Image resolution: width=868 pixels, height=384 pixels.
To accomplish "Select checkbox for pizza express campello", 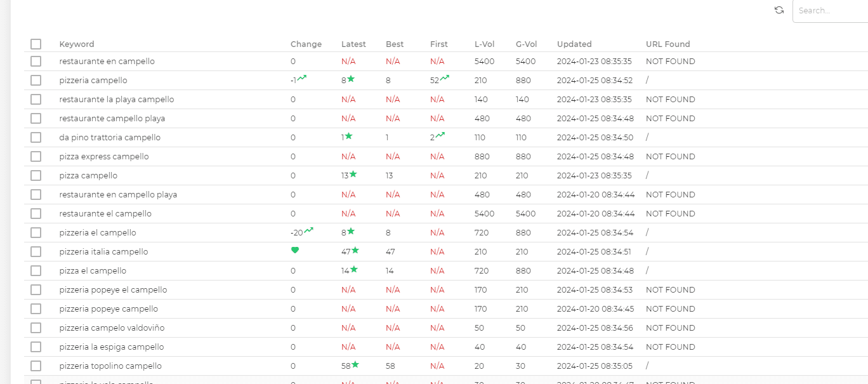I will 36,157.
